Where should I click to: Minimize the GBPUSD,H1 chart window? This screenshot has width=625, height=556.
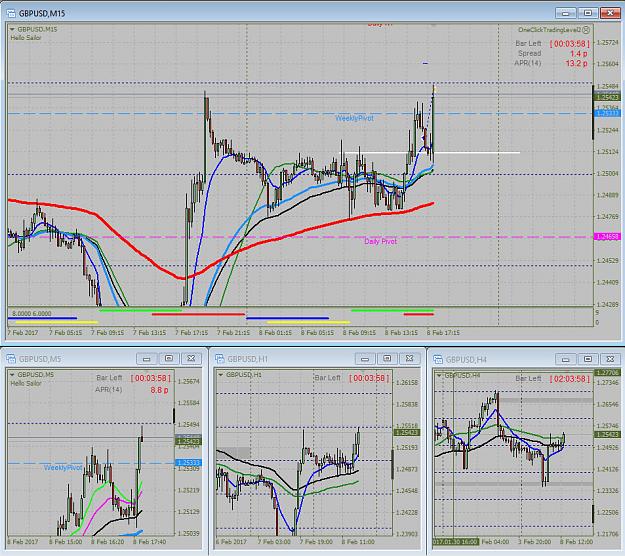365,359
